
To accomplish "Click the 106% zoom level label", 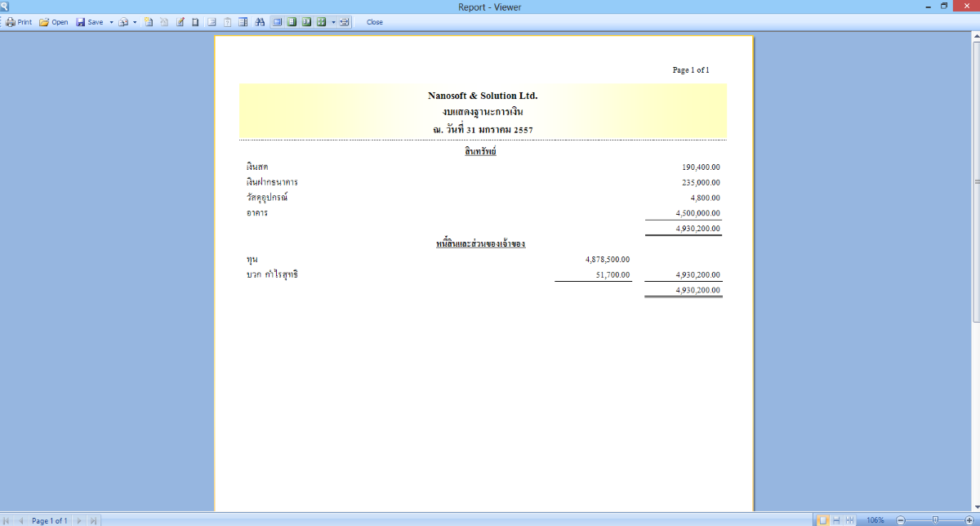I will (x=875, y=520).
